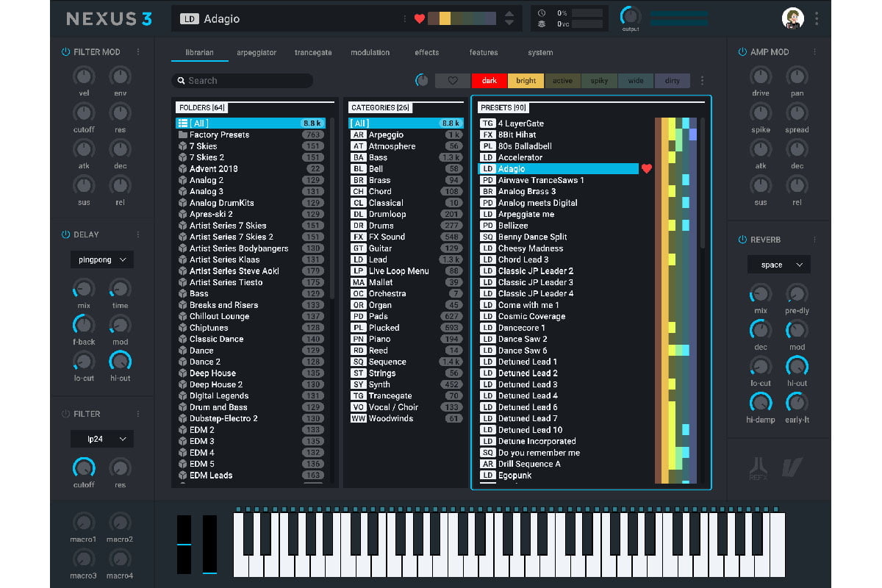This screenshot has height=588, width=882.
Task: Open the trancegate tab
Action: pyautogui.click(x=313, y=53)
